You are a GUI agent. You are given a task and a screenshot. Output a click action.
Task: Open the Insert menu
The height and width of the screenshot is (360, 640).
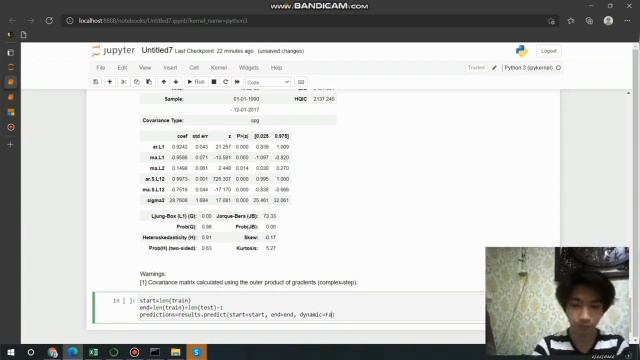coord(170,68)
